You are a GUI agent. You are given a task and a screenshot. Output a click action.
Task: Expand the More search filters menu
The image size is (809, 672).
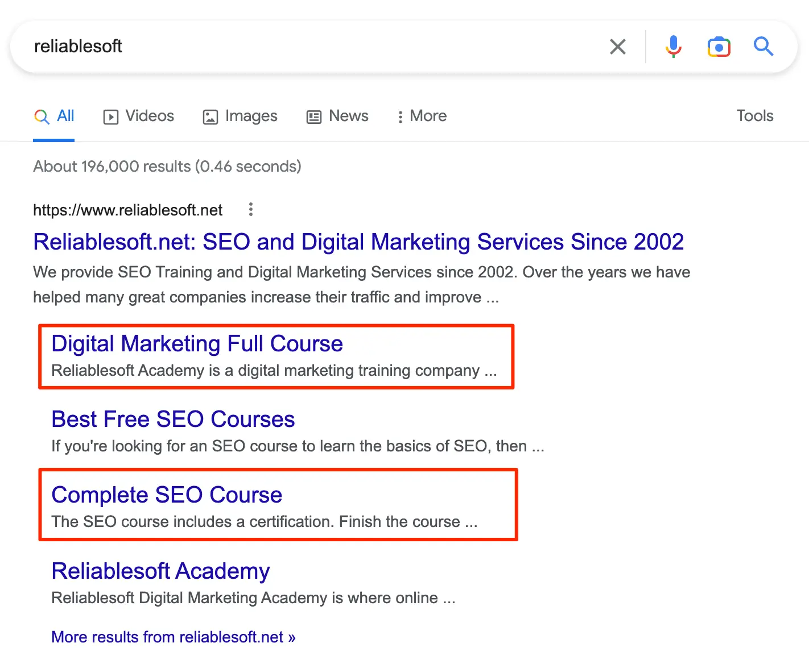coord(422,116)
